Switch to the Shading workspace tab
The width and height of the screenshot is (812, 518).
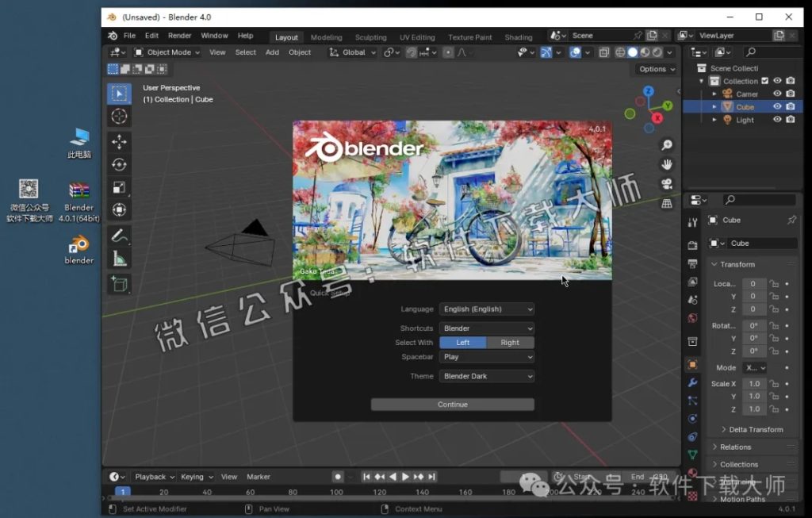coord(519,36)
